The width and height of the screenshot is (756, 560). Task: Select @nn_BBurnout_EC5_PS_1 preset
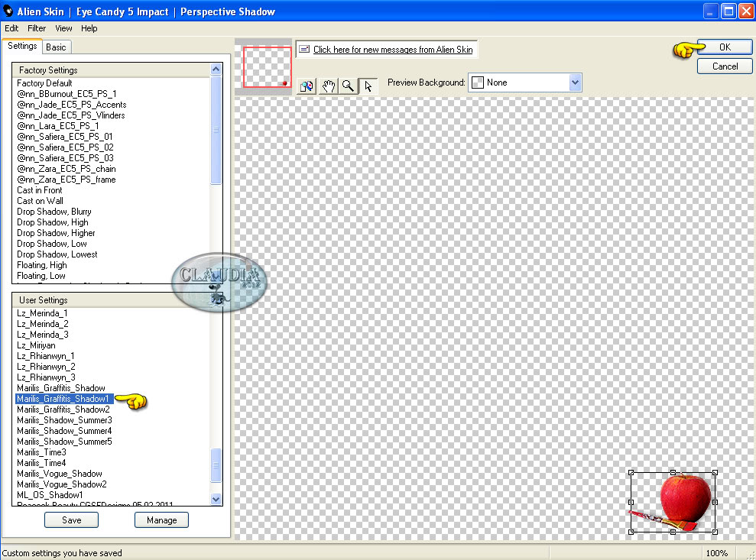coord(67,93)
